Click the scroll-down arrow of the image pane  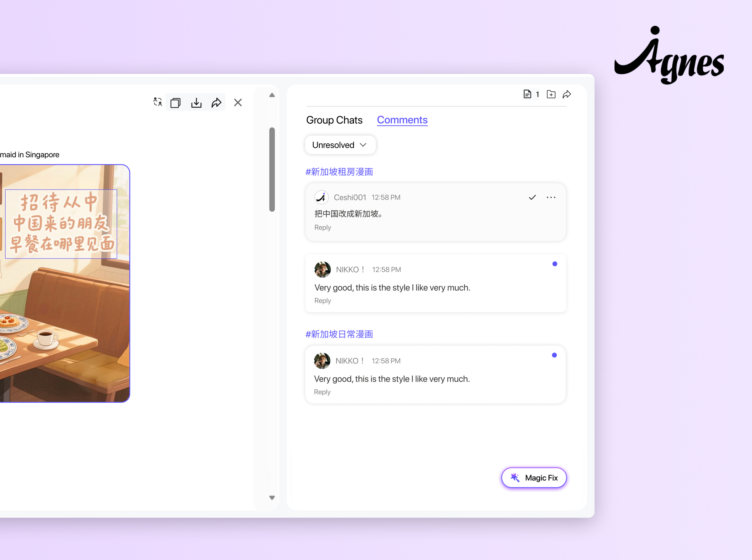[272, 497]
